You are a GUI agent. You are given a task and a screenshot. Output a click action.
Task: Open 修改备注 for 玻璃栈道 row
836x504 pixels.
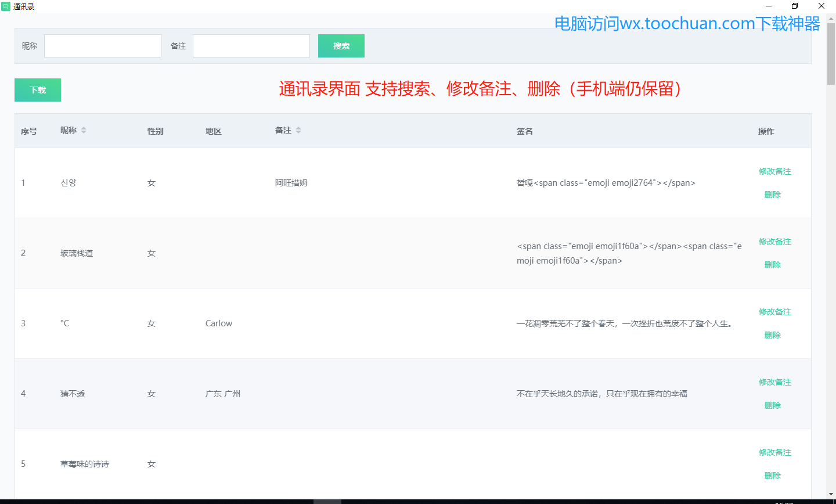(775, 242)
